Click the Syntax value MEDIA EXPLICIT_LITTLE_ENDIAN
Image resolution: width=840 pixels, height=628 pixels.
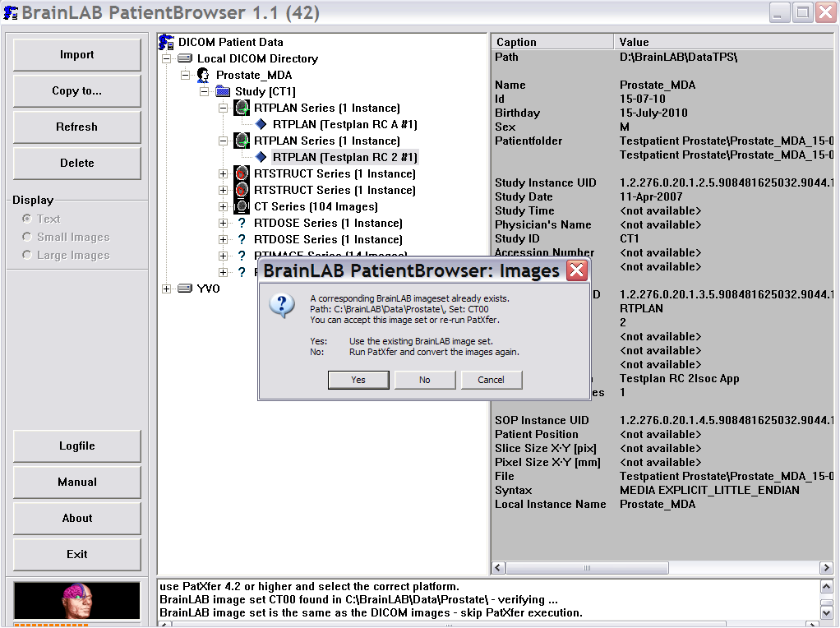[x=709, y=490]
